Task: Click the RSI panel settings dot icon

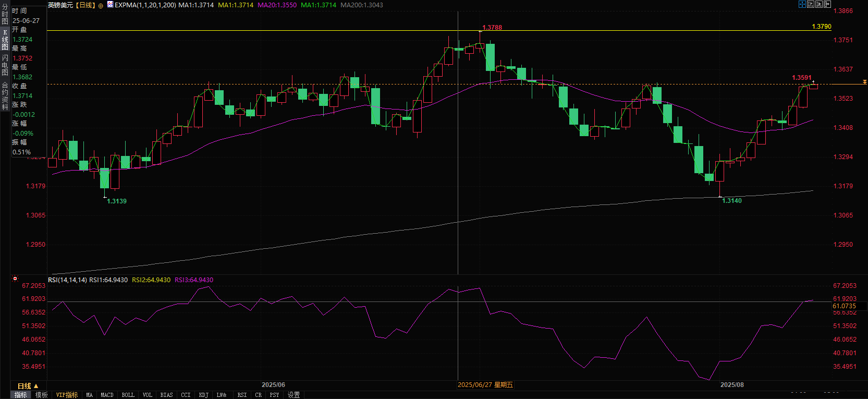Action: (15, 279)
